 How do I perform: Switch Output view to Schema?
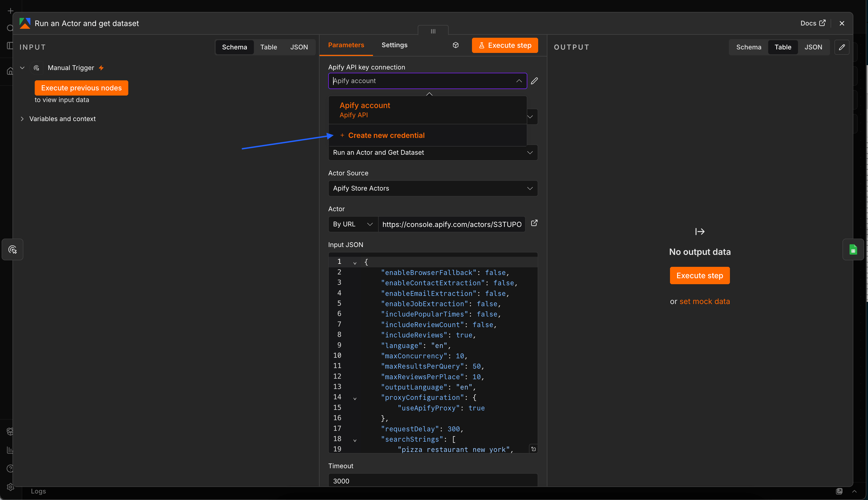(749, 47)
